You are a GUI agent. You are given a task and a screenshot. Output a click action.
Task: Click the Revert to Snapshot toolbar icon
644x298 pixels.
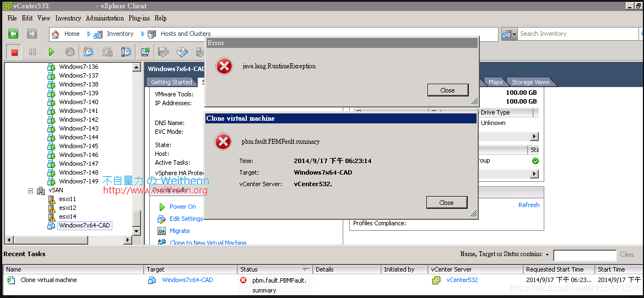(107, 52)
